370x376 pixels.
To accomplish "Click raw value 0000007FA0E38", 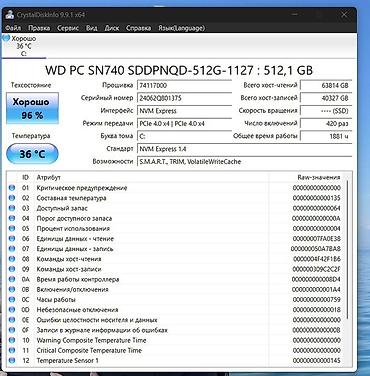I will coord(317,238).
